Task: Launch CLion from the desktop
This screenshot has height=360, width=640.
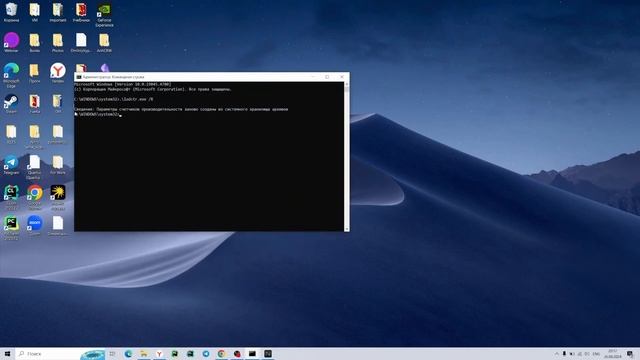Action: tap(11, 198)
